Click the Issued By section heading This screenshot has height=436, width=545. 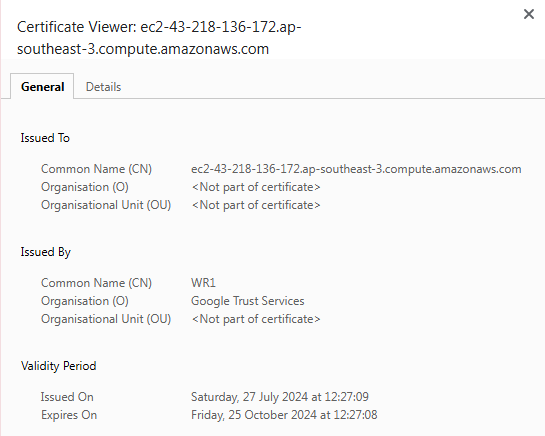click(46, 252)
